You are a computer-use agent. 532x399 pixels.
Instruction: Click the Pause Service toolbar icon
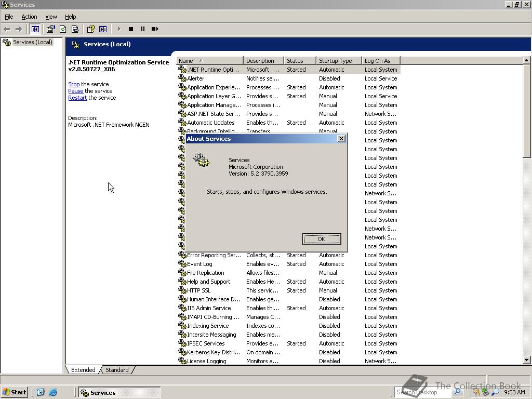coord(143,29)
